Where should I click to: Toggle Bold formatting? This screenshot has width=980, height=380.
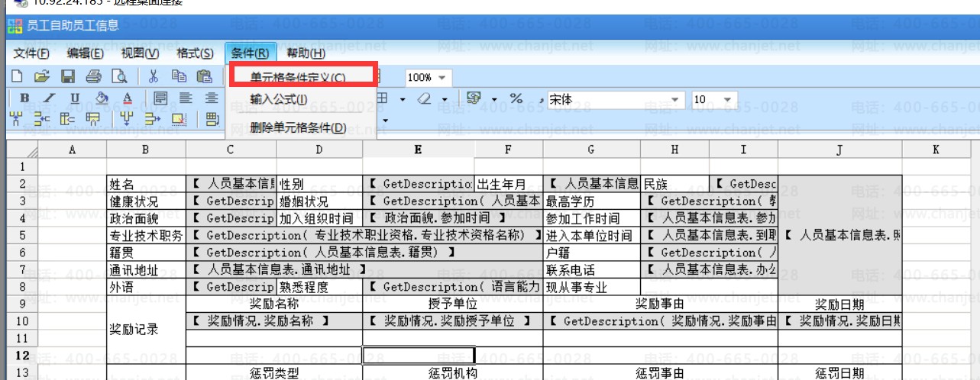click(x=24, y=98)
